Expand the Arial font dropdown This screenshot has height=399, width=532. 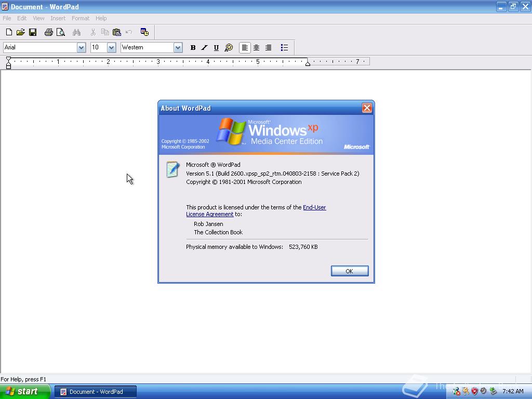click(81, 47)
